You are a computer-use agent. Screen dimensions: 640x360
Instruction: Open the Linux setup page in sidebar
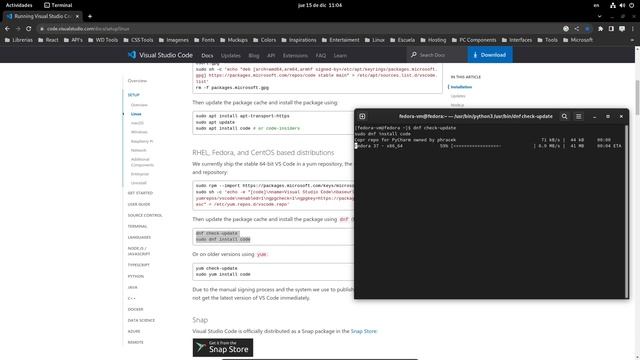(x=136, y=114)
